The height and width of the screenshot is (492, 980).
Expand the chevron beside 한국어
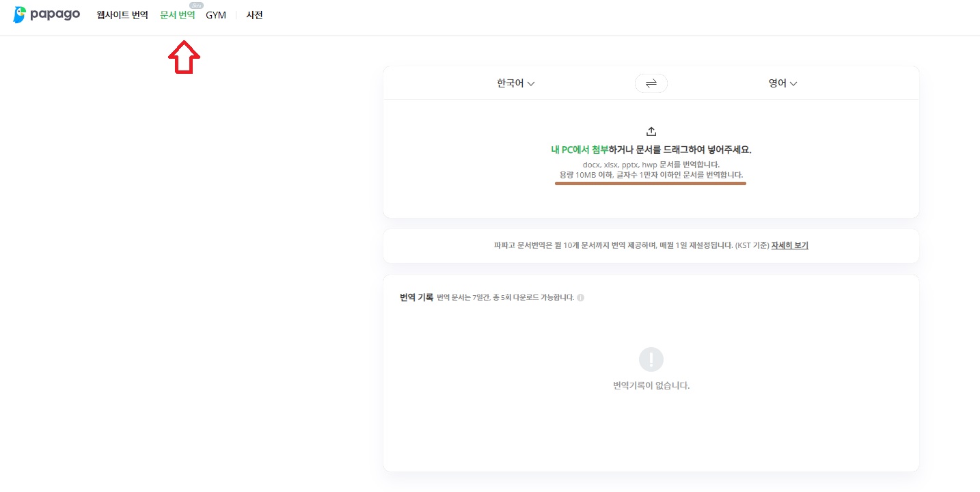[531, 84]
